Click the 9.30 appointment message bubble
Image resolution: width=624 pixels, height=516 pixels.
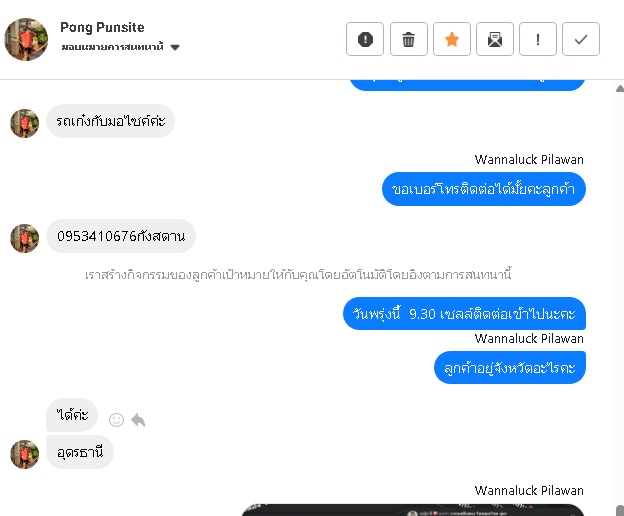pyautogui.click(x=464, y=314)
